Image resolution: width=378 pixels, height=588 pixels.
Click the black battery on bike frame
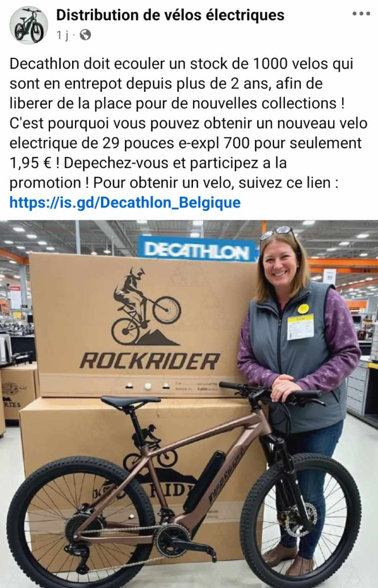[x=204, y=481]
